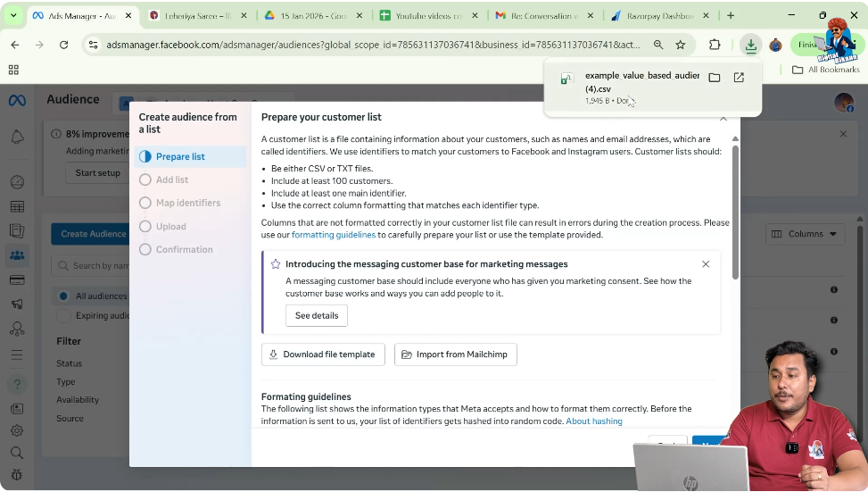Click See details button

pyautogui.click(x=316, y=316)
